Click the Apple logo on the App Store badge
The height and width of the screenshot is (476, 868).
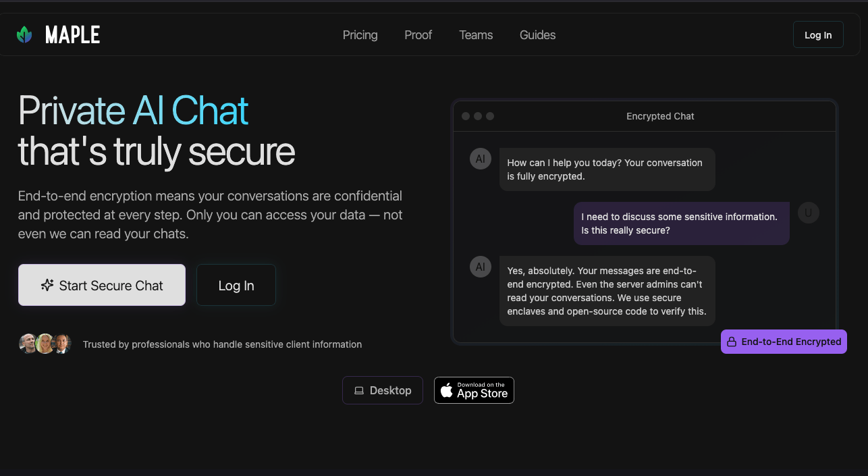tap(446, 390)
